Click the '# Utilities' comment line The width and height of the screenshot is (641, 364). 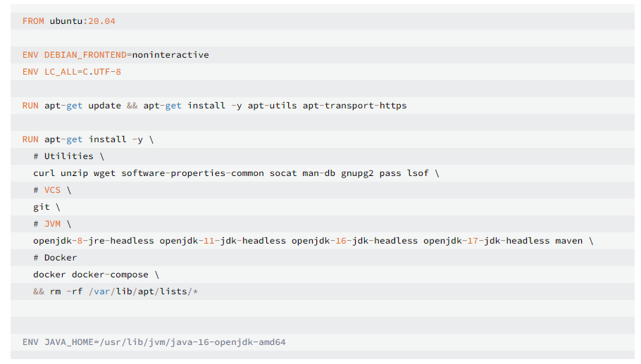[x=69, y=156]
